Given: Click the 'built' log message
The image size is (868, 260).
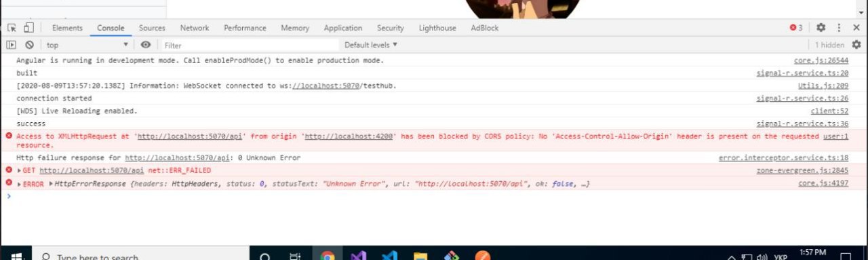Looking at the screenshot, I should [26, 73].
